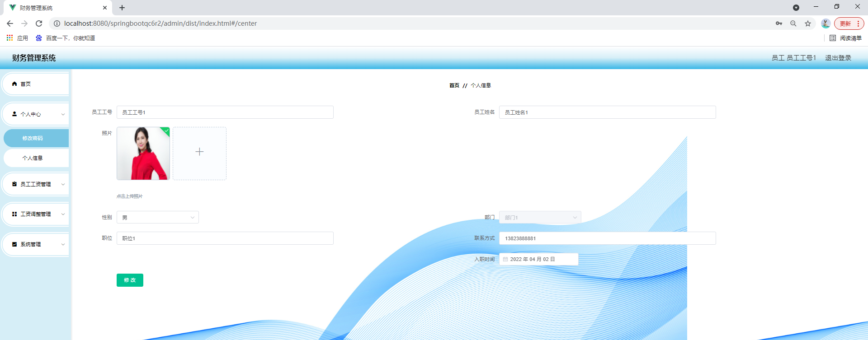Click the plus icon to upload photo
The width and height of the screenshot is (868, 340).
199,152
